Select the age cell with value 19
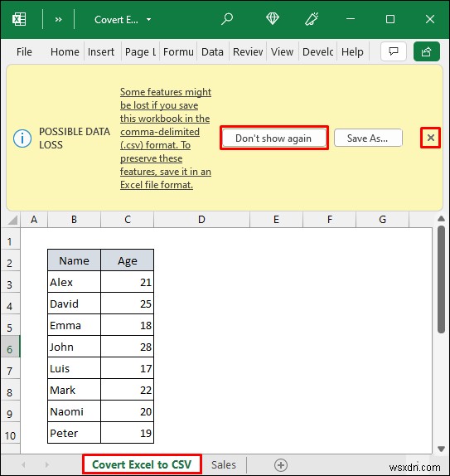This screenshot has width=450, height=476. click(128, 433)
